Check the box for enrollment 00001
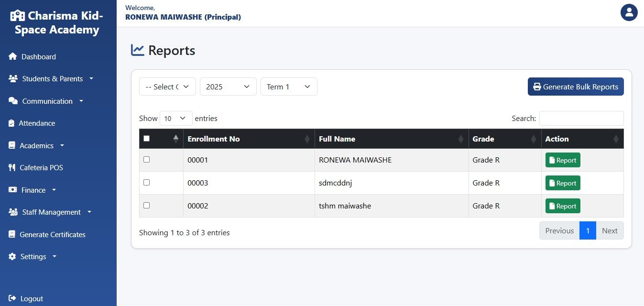Viewport: 644px width, 306px height. coord(147,160)
